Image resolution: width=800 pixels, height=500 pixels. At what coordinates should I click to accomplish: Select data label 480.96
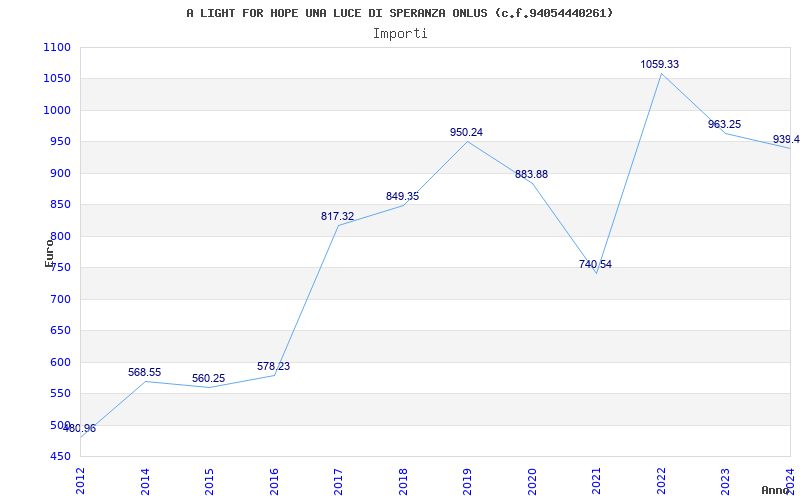pos(80,429)
